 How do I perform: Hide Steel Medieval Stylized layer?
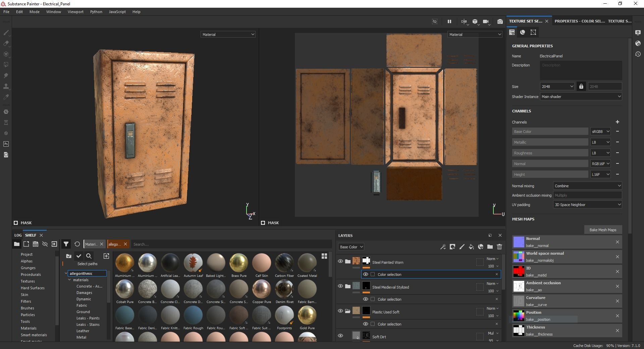(340, 286)
